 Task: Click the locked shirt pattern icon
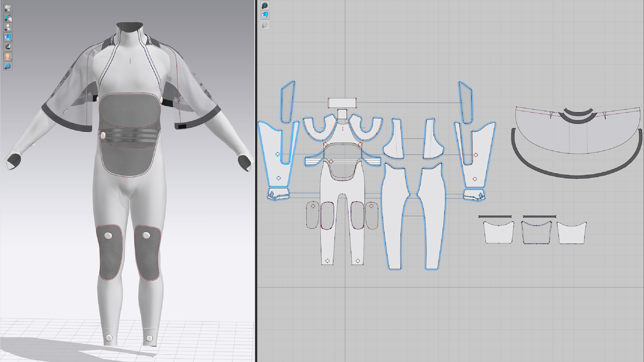(x=265, y=25)
